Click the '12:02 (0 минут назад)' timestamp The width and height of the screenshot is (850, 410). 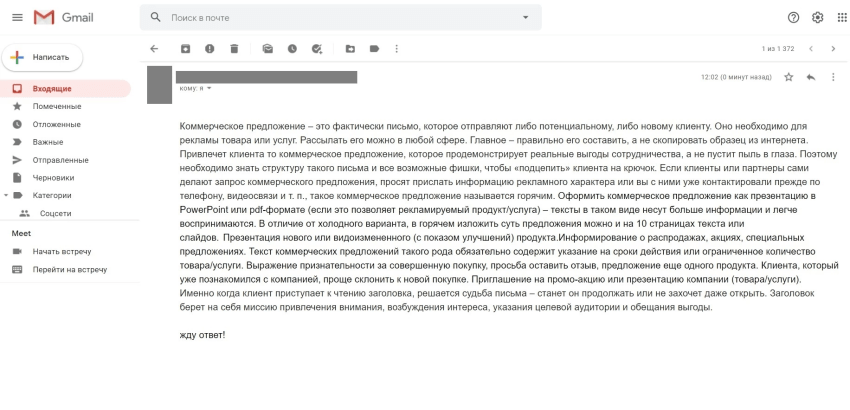click(736, 77)
